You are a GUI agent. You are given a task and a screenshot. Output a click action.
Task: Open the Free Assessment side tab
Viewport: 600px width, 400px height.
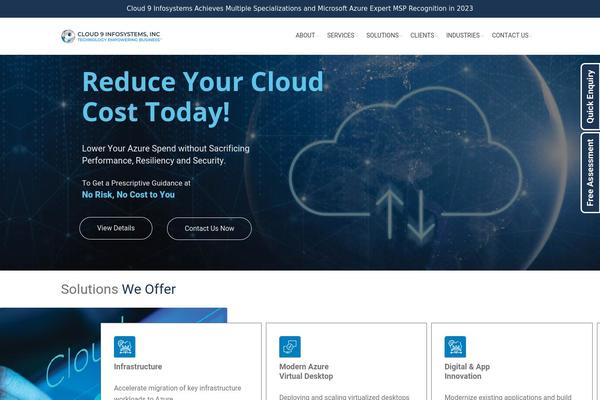click(x=590, y=173)
